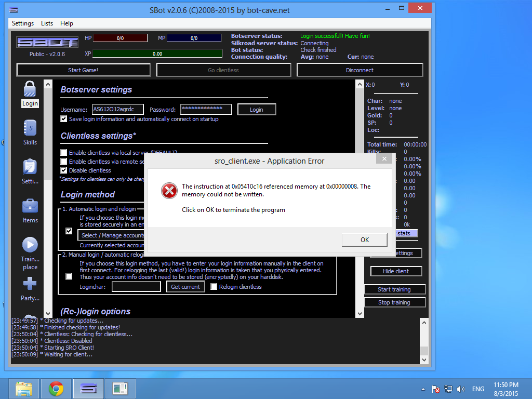Image resolution: width=532 pixels, height=399 pixels.
Task: Open the network status tray icon
Action: pos(448,389)
